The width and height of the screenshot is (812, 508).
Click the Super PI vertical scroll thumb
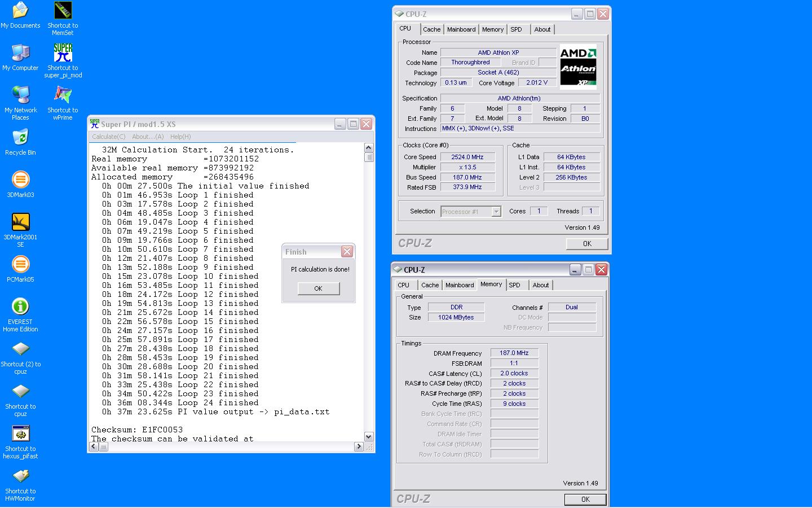(369, 157)
